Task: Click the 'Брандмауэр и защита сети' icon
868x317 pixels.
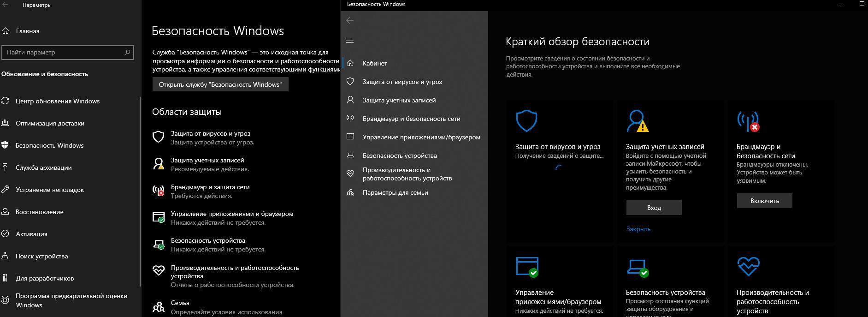Action: (x=159, y=191)
